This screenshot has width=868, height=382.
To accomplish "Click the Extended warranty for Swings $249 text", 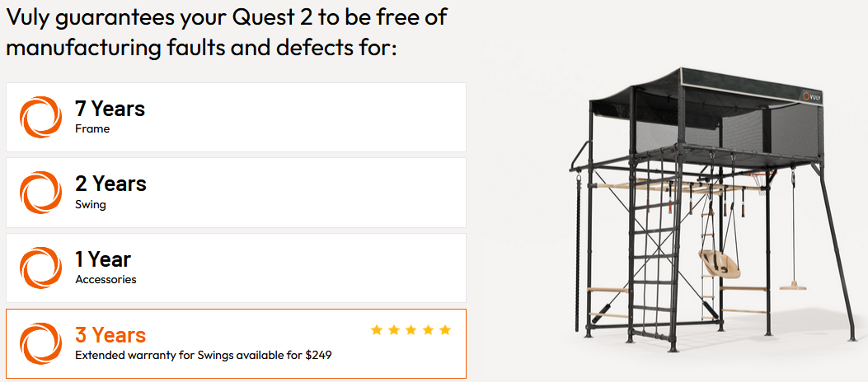I will coord(203,355).
